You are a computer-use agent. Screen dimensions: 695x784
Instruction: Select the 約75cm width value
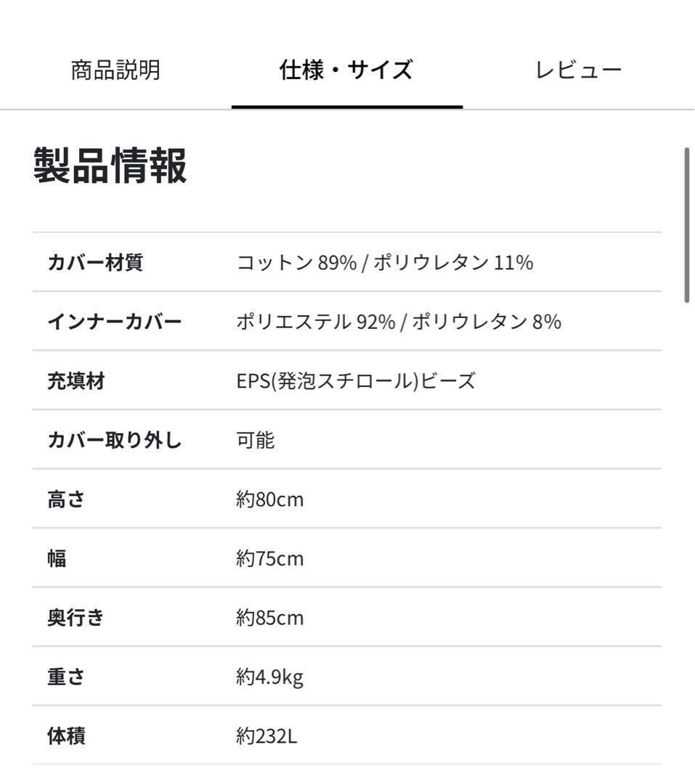pyautogui.click(x=268, y=558)
